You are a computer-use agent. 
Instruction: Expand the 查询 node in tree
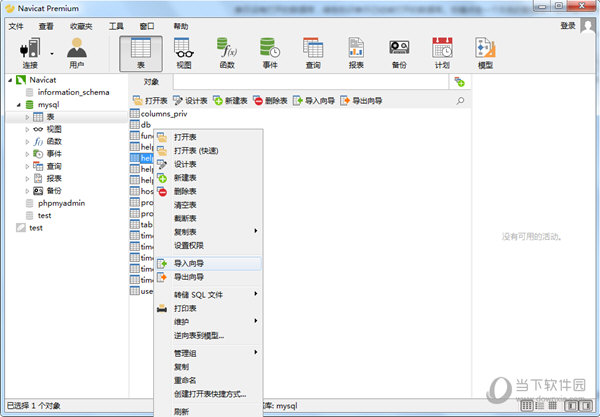(27, 166)
